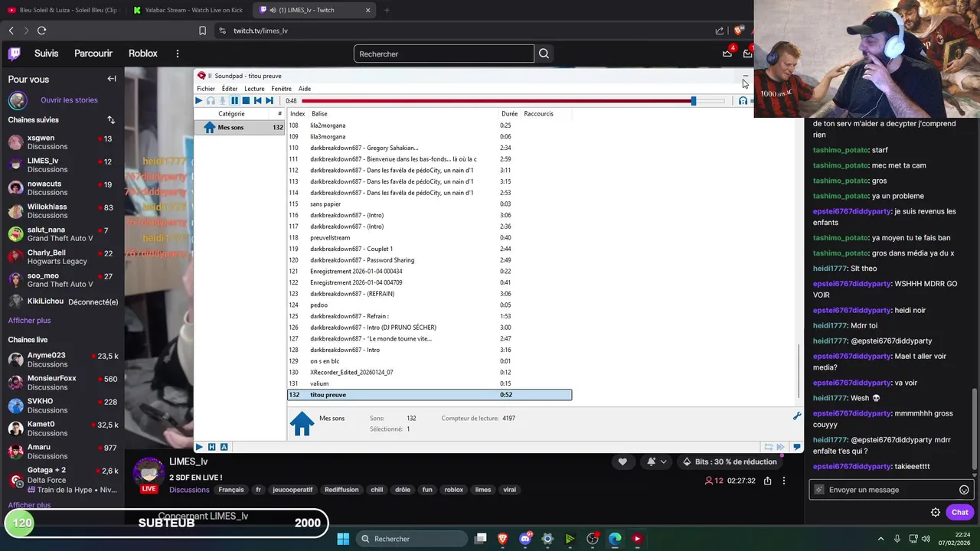Image resolution: width=980 pixels, height=551 pixels.
Task: Toggle the H hotkeys icon in Soundpad status bar
Action: [211, 447]
